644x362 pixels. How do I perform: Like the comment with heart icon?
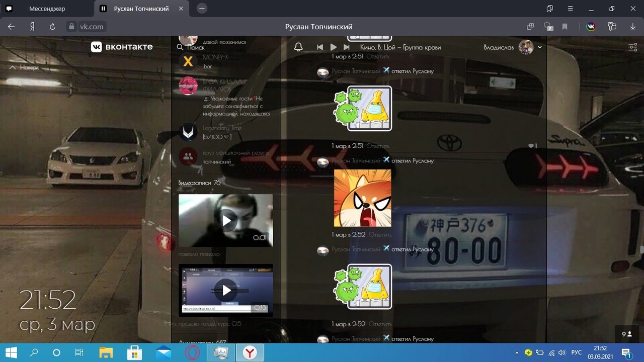tap(531, 146)
